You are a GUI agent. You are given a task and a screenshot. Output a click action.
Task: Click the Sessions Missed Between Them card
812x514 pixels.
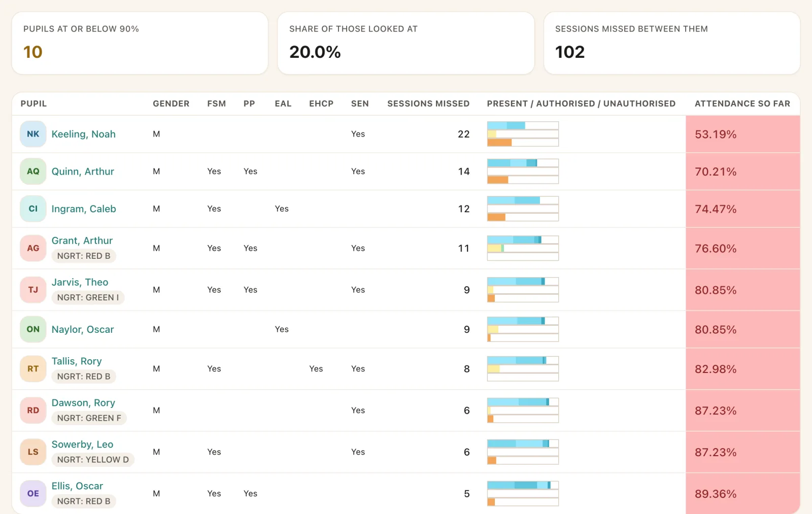672,43
